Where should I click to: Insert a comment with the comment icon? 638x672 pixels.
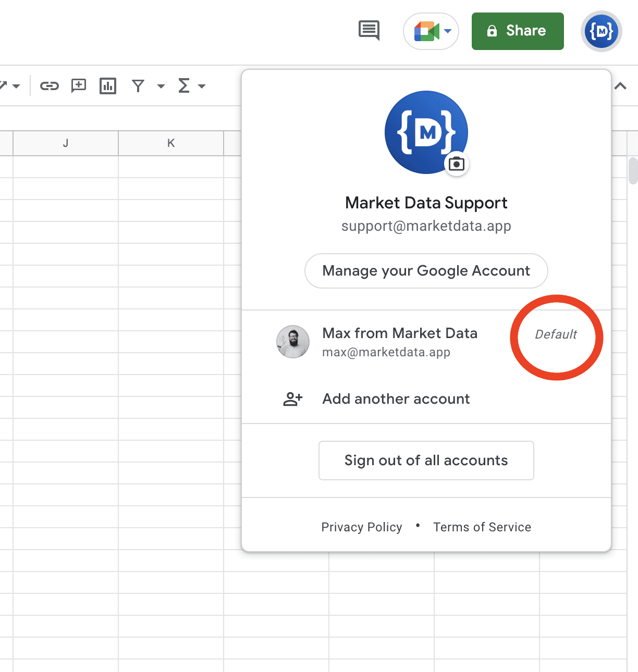pos(78,86)
